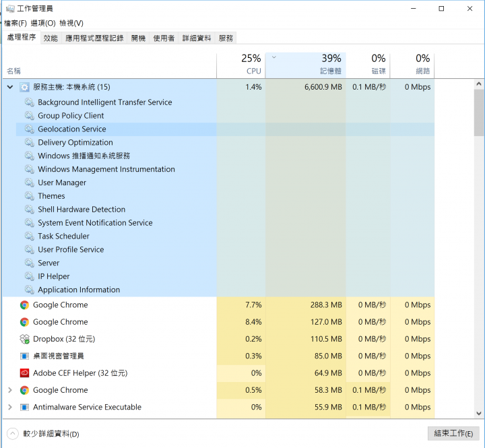Screen dimensions: 485x448
Task: Switch to the 使用者 tab
Action: (x=164, y=38)
